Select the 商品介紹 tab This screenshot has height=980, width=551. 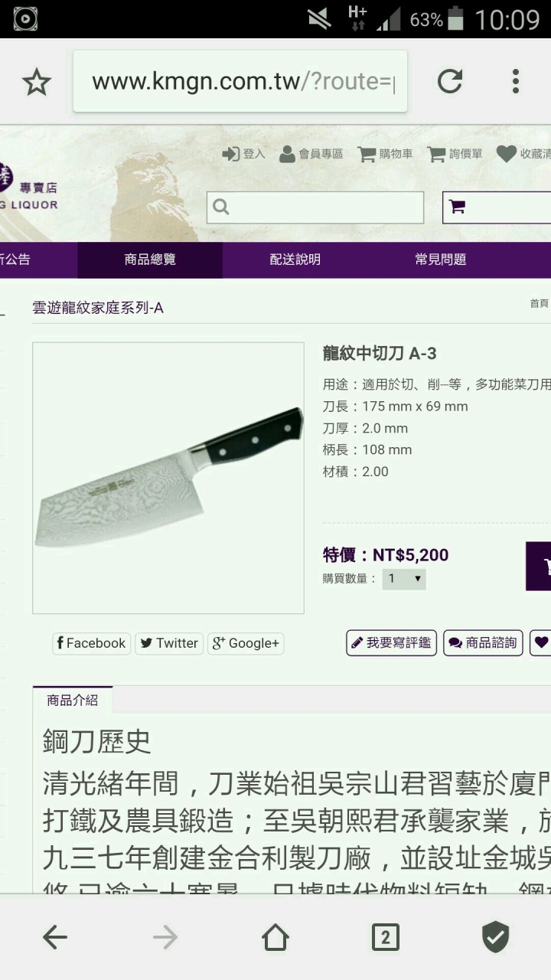[73, 701]
